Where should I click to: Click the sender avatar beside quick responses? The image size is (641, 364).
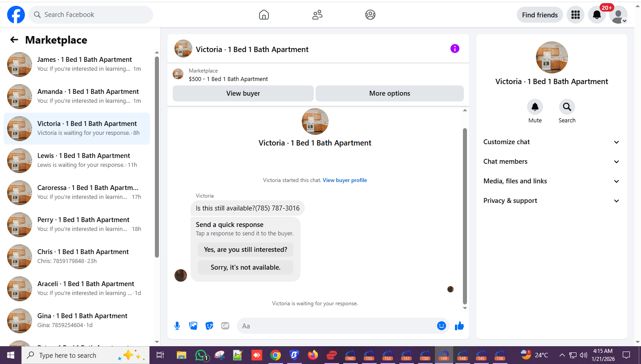click(181, 275)
